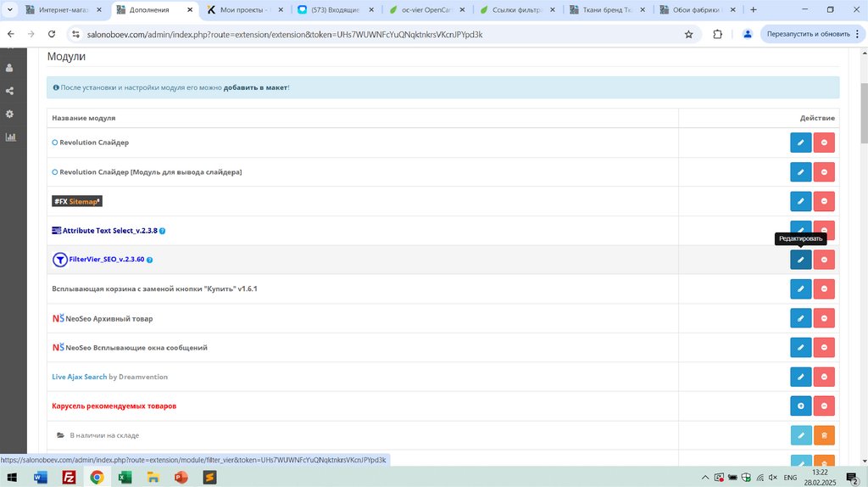This screenshot has width=868, height=487.
Task: Edit the FilterVier_SEO module
Action: click(800, 260)
